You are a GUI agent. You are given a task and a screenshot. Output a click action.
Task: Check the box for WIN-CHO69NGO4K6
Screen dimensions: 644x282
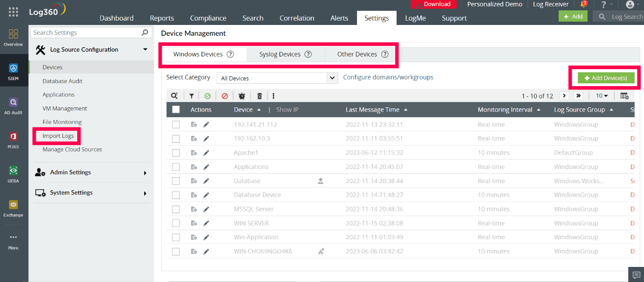click(x=176, y=251)
